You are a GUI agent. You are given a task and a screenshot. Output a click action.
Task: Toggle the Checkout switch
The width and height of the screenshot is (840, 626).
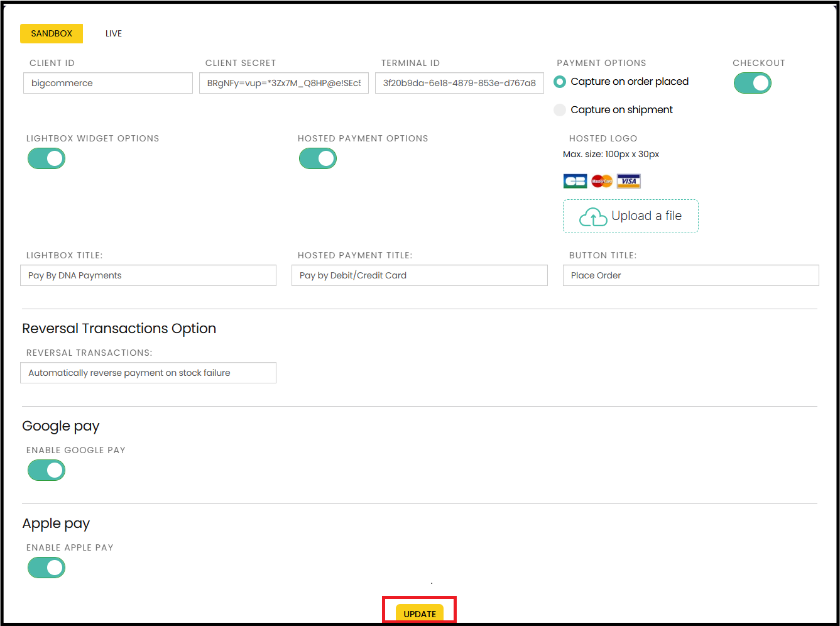[x=752, y=83]
